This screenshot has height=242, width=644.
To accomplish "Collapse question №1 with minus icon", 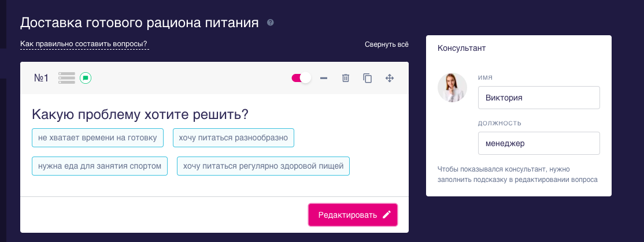I will click(324, 78).
